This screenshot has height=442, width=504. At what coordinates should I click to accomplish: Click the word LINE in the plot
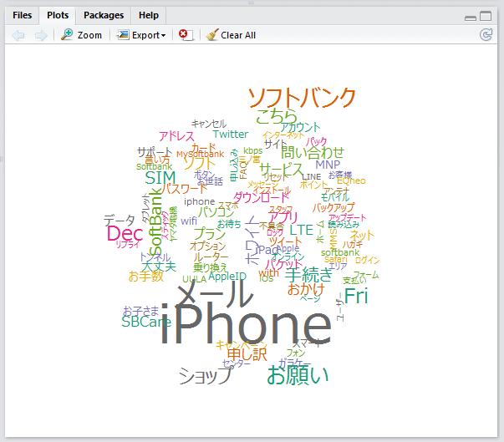[x=311, y=177]
